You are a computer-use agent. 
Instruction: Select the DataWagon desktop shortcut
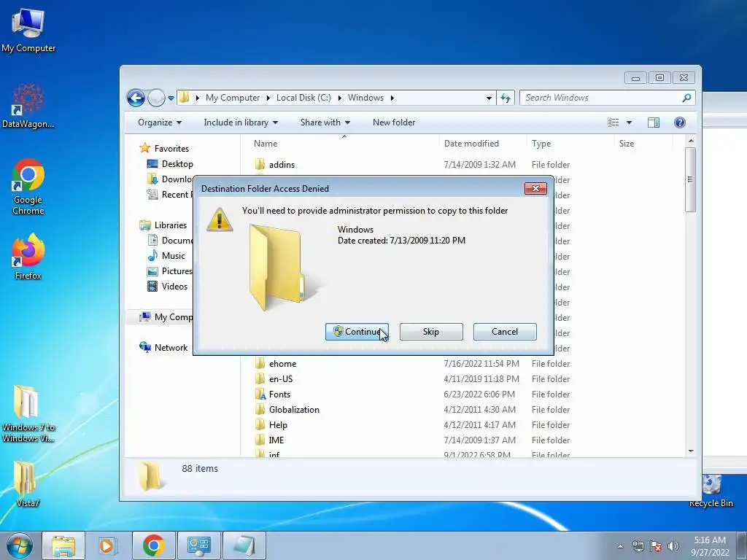pos(28,106)
